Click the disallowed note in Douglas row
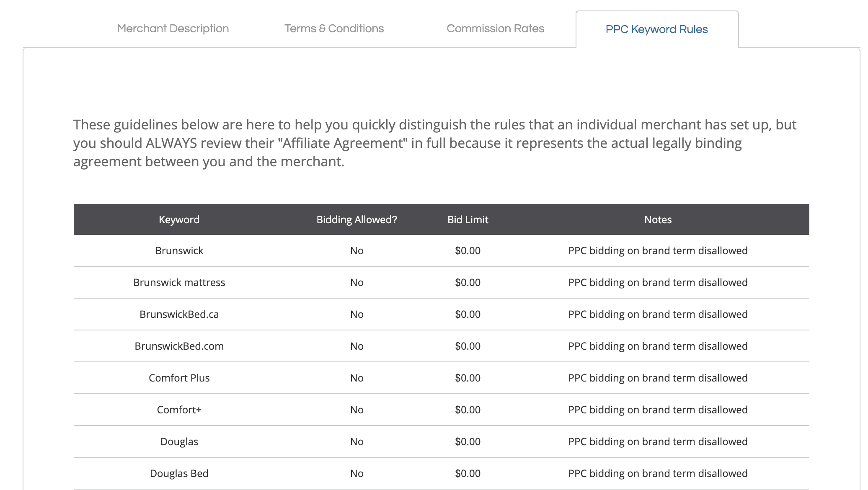This screenshot has width=868, height=490. (x=658, y=441)
